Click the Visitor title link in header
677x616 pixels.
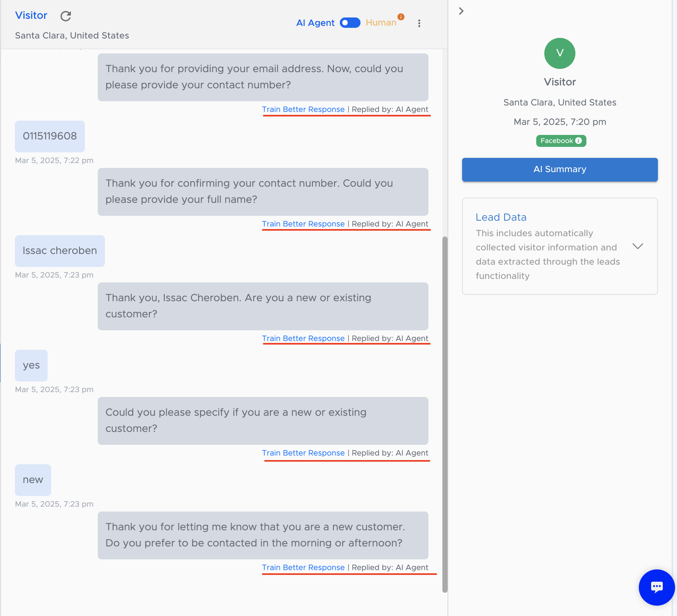[31, 16]
